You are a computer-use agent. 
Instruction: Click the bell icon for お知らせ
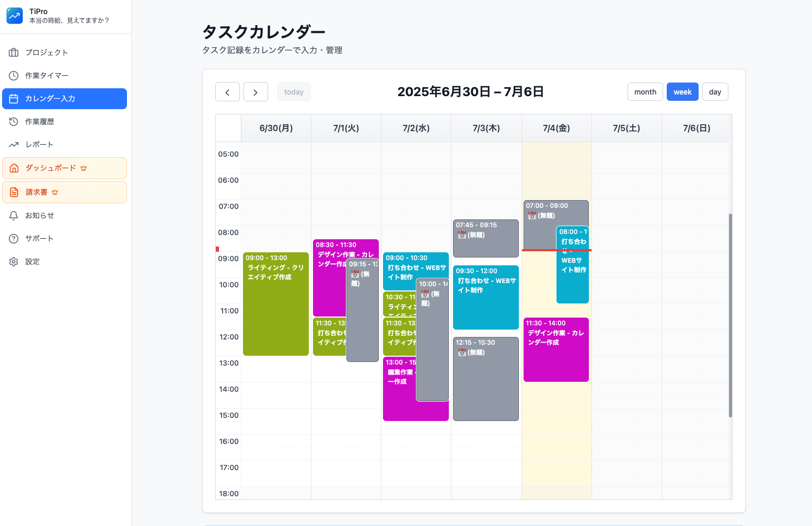coord(14,216)
